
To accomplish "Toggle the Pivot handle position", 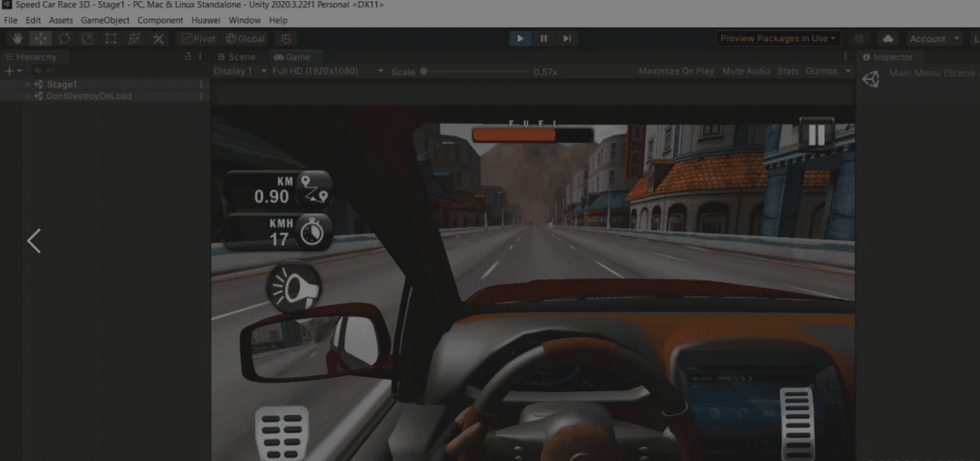I will click(199, 39).
